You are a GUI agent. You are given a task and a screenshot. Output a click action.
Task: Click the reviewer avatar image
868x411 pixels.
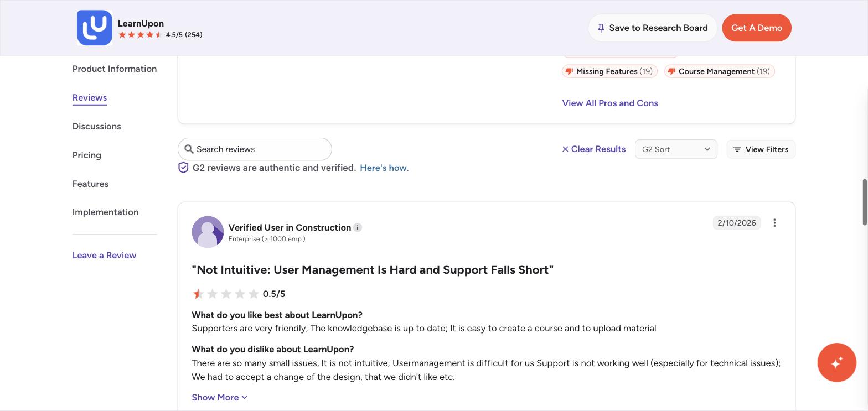click(x=208, y=232)
